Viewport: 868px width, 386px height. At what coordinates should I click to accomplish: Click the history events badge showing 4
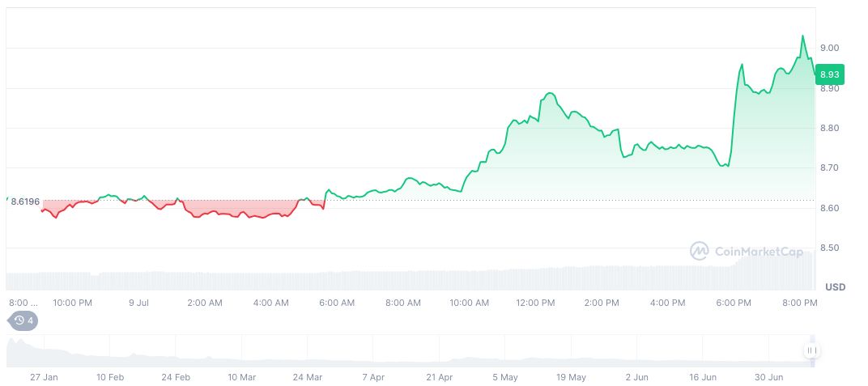tap(23, 320)
